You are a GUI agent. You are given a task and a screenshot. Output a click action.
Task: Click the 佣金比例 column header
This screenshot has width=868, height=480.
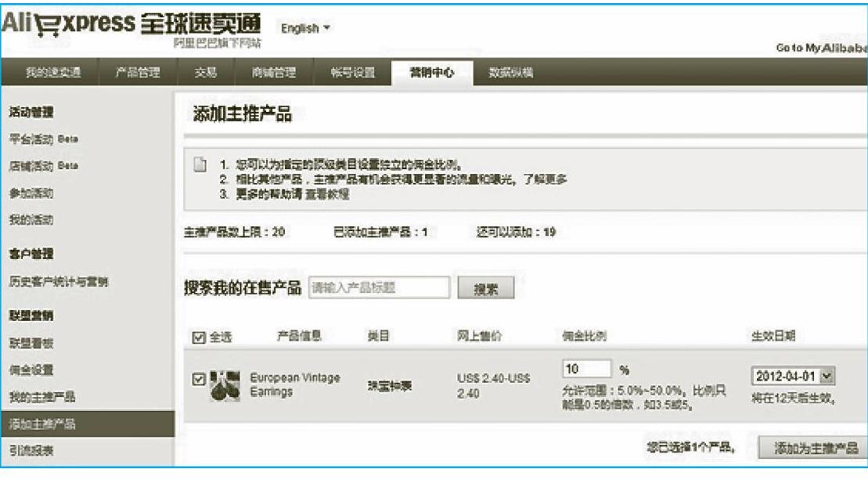pyautogui.click(x=584, y=335)
